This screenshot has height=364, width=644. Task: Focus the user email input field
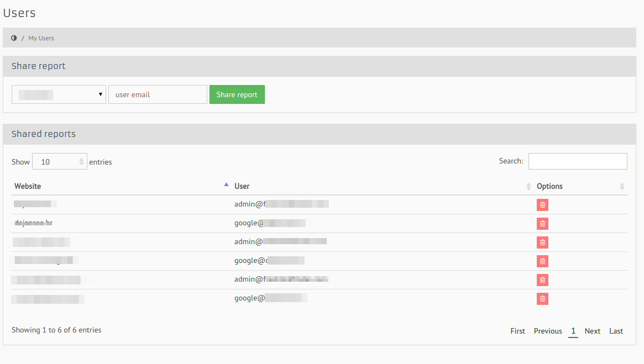pos(158,94)
